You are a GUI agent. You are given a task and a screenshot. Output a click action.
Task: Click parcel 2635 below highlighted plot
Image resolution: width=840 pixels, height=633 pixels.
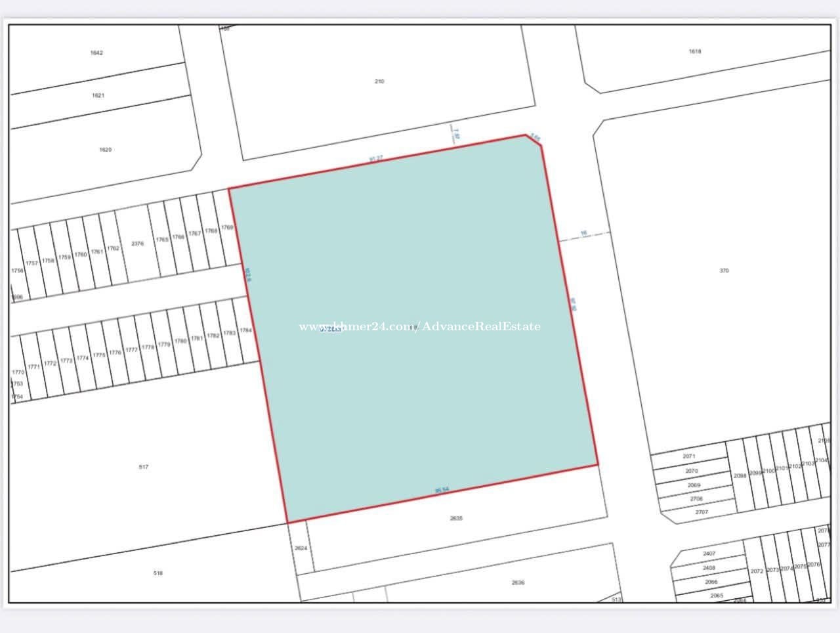(x=456, y=518)
